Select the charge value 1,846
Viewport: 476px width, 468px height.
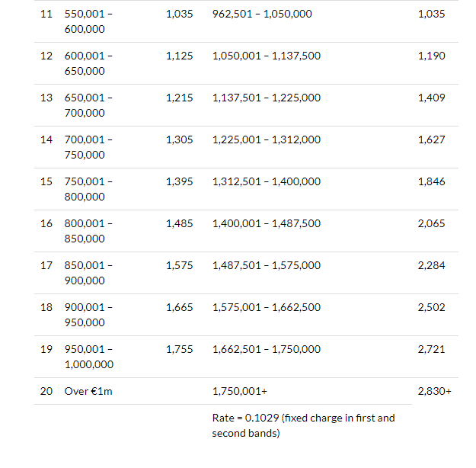pos(432,181)
